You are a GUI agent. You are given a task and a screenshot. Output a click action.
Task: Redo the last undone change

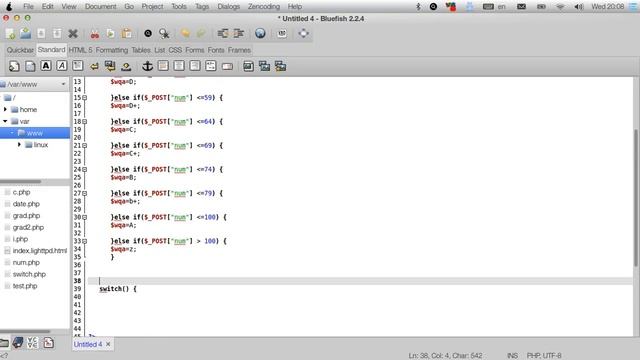[201, 33]
